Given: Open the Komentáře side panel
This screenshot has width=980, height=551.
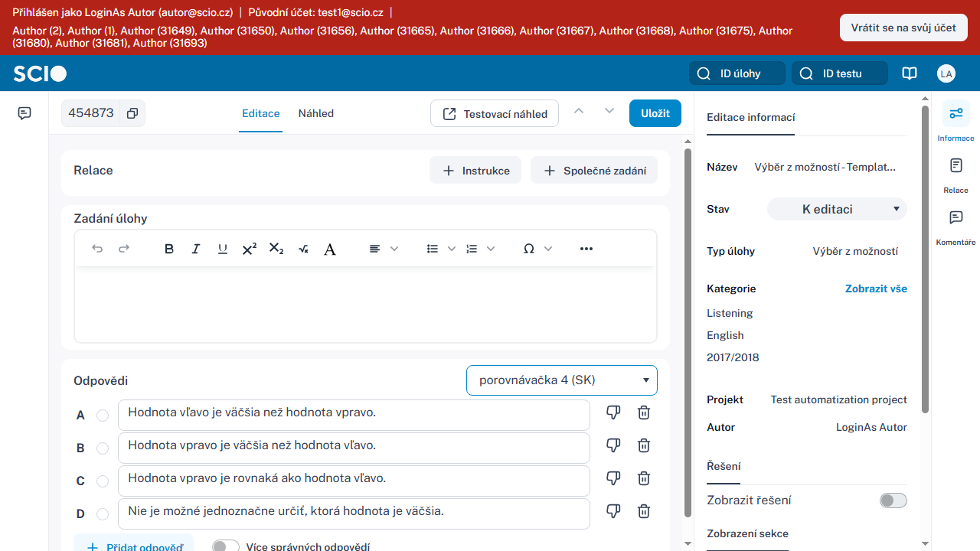Looking at the screenshot, I should point(955,227).
